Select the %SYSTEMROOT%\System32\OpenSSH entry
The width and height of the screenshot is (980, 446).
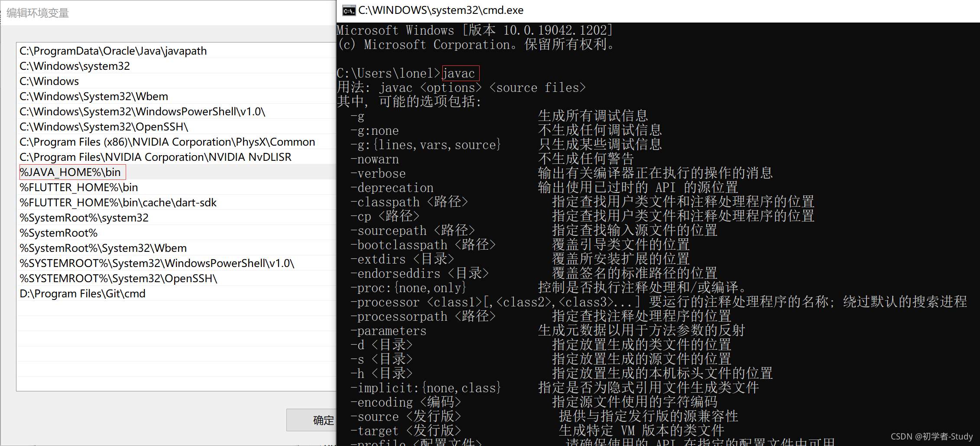pos(118,278)
